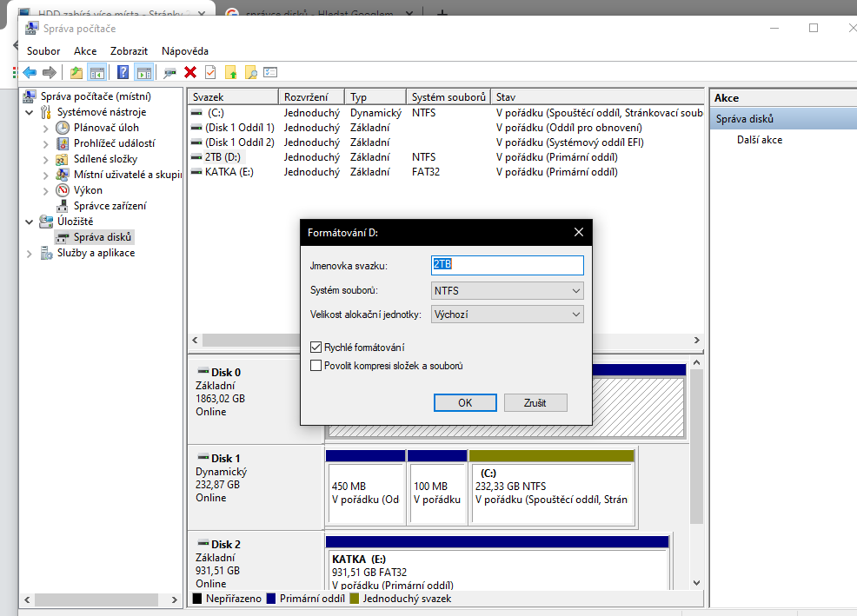The width and height of the screenshot is (857, 616).
Task: Click the blue Back arrow toolbar icon
Action: 30,72
